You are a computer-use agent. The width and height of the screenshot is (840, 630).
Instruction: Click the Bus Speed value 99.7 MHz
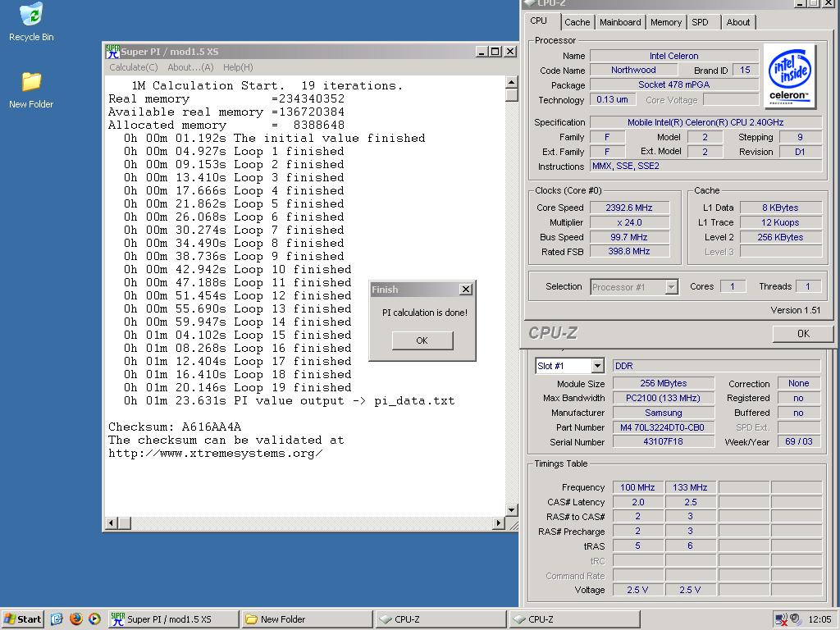pyautogui.click(x=629, y=237)
